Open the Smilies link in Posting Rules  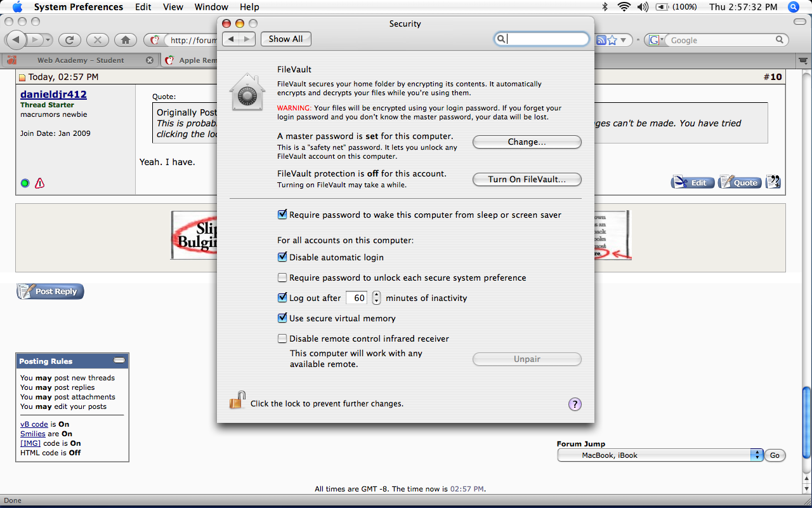pyautogui.click(x=33, y=434)
